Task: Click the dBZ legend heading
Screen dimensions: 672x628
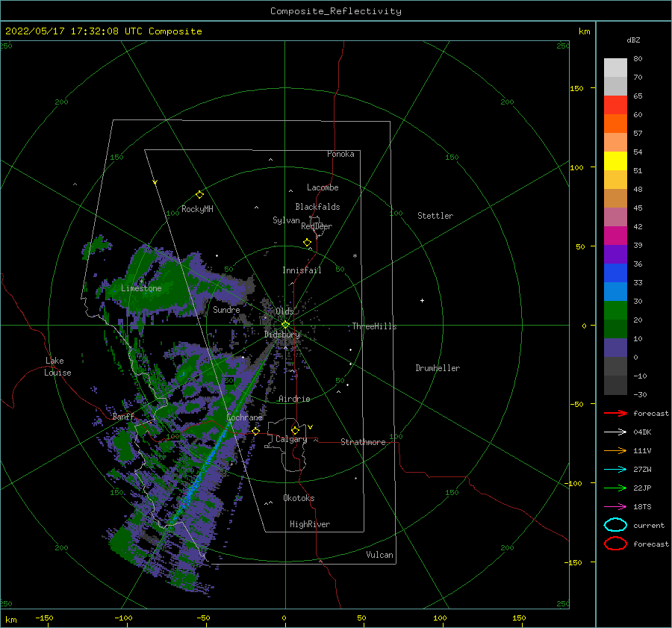Action: (633, 40)
